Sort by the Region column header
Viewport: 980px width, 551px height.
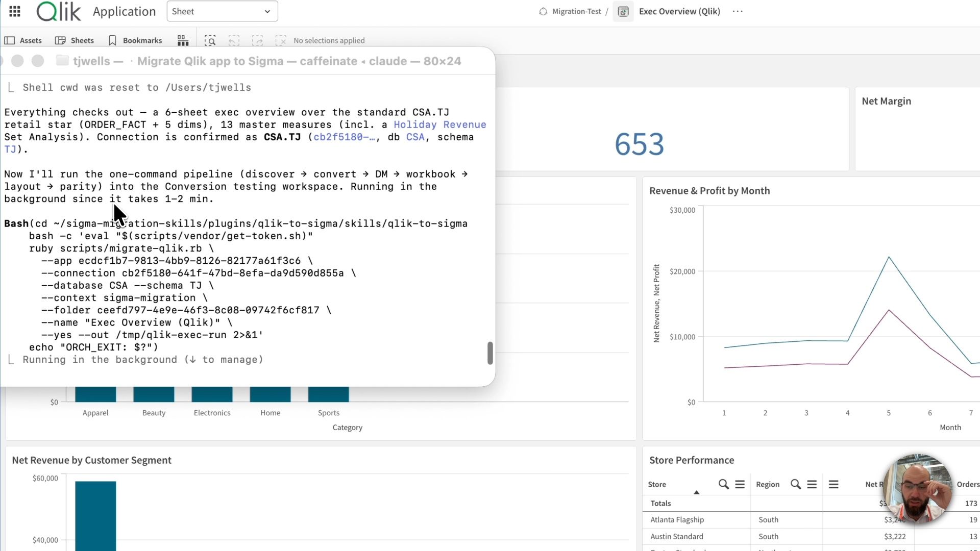tap(768, 484)
